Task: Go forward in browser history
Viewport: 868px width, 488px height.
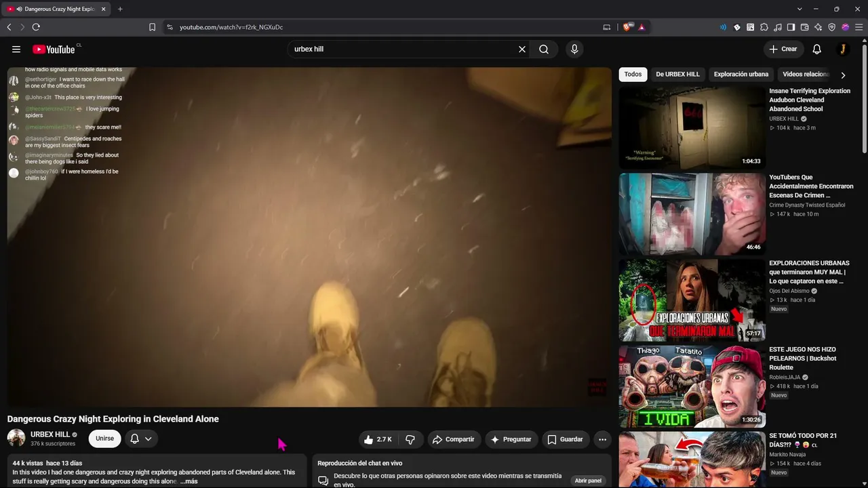Action: coord(22,27)
